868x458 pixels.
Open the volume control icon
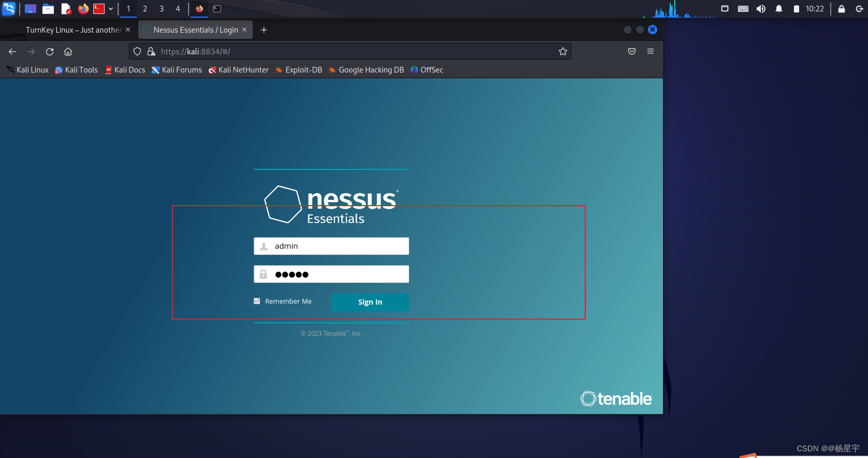pos(761,9)
